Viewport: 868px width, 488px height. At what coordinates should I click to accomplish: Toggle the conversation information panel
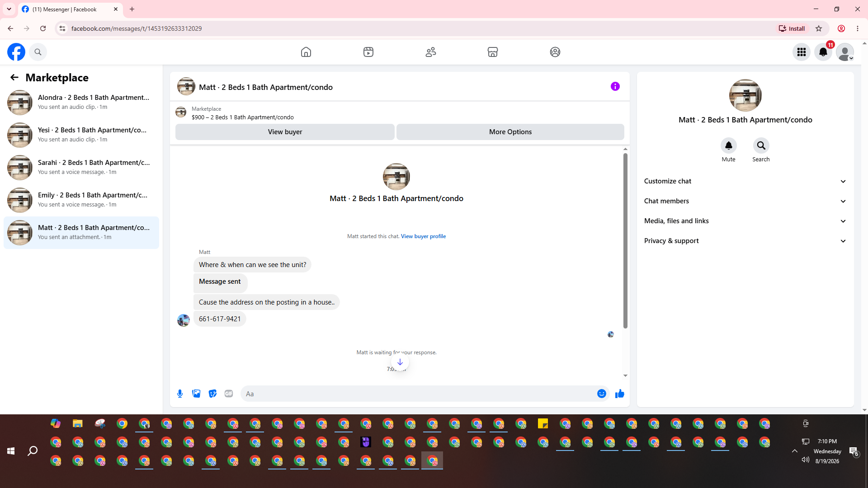615,86
